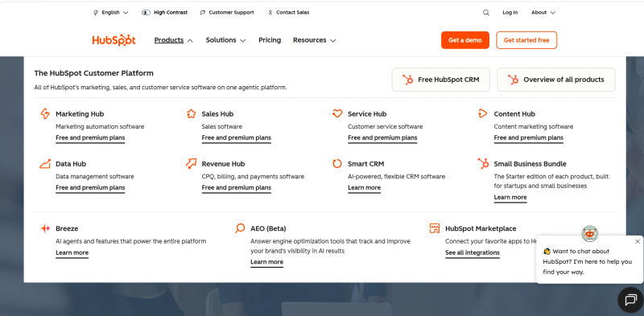Image resolution: width=644 pixels, height=316 pixels.
Task: Collapse the Products menu
Action: click(173, 40)
